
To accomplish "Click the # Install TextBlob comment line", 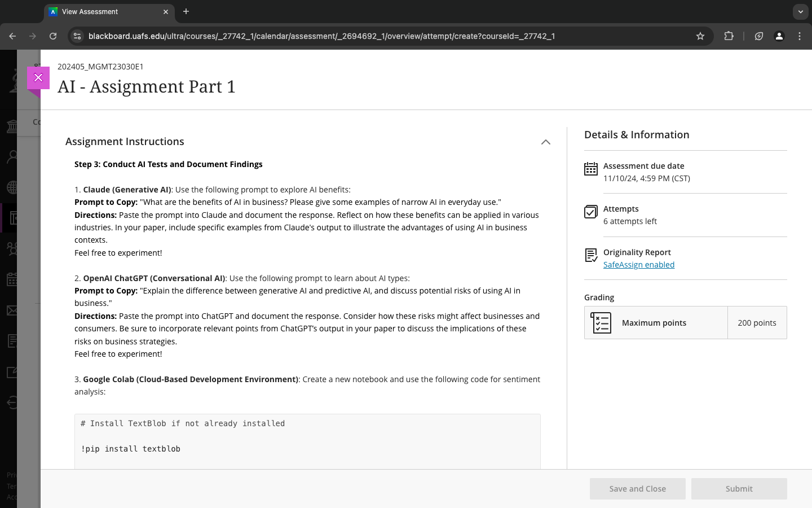I will coord(183,423).
